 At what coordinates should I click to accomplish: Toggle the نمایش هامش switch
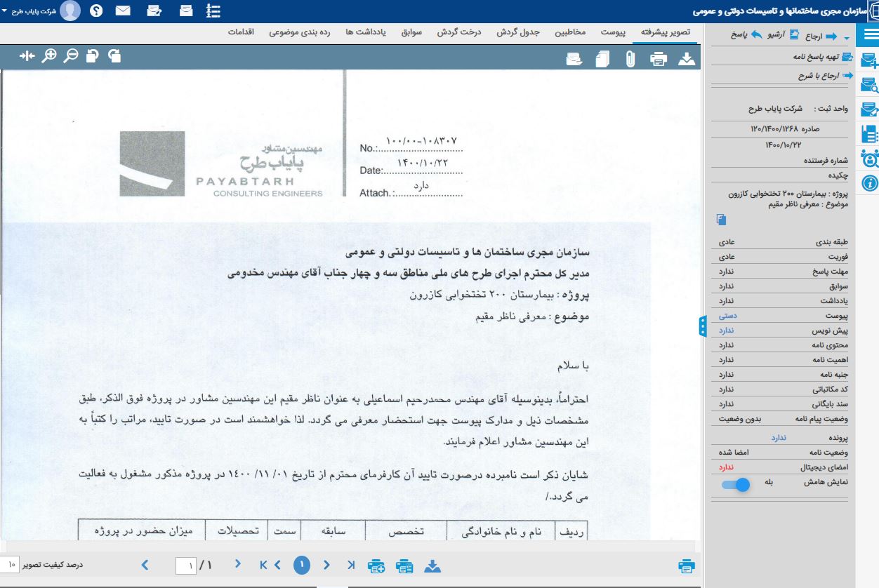tap(736, 483)
